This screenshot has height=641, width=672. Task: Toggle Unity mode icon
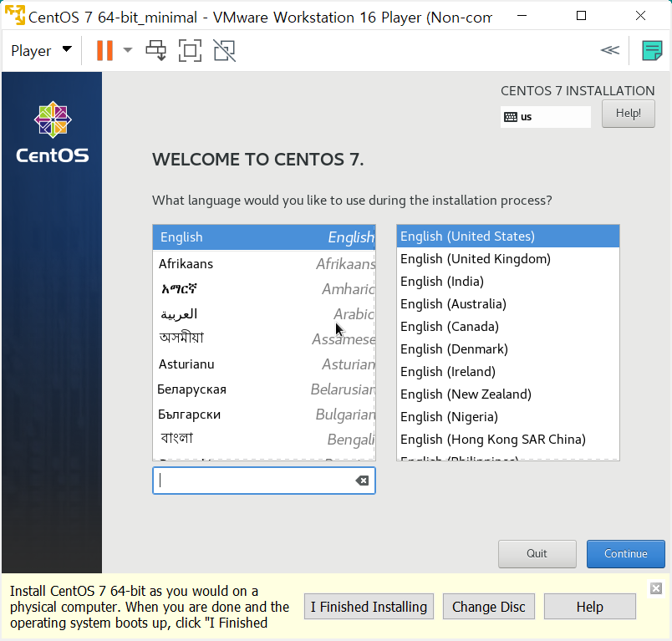225,50
